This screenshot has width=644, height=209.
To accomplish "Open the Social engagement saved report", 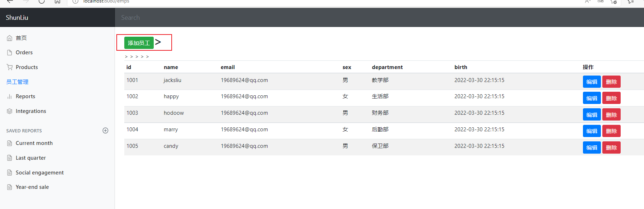I will click(x=40, y=173).
